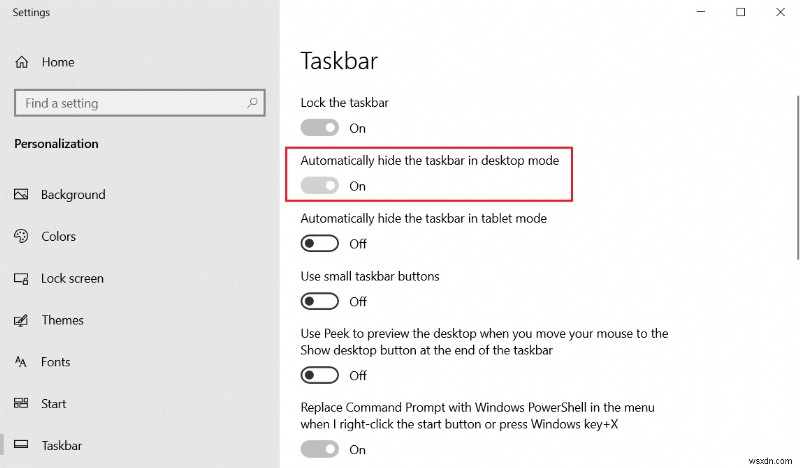Screen dimensions: 800x468
Task: Enable Peek to preview the desktop
Action: click(x=320, y=376)
